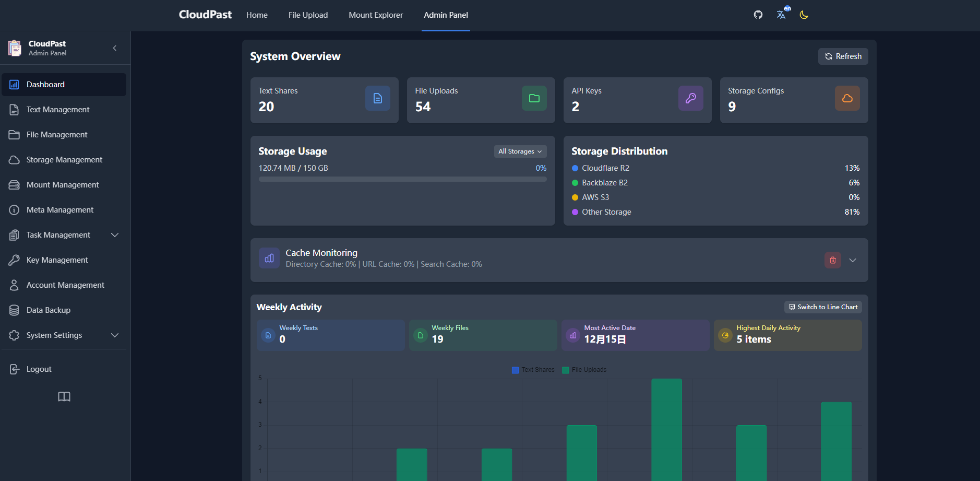This screenshot has height=481, width=980.
Task: Click the Weekly Texts icon
Action: pyautogui.click(x=268, y=335)
